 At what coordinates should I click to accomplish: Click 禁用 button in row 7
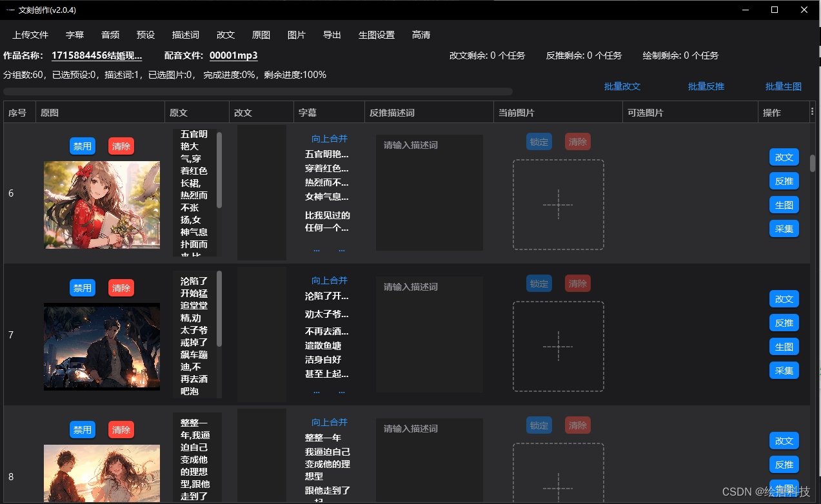pos(83,288)
